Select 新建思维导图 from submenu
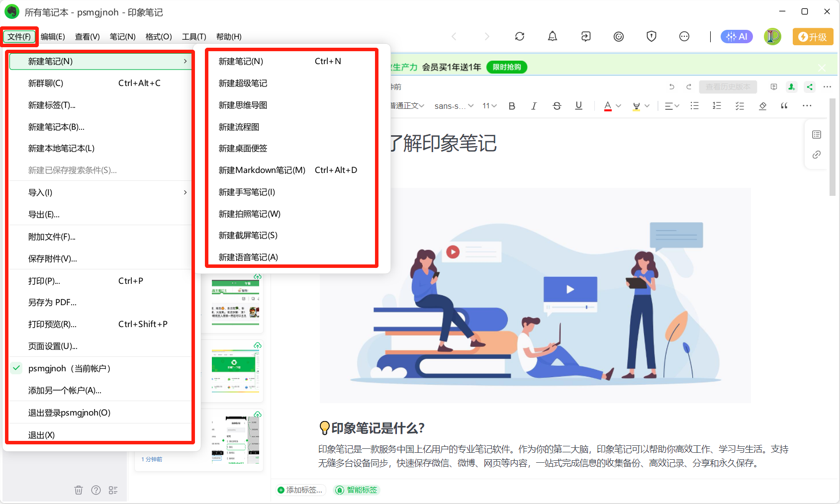This screenshot has height=504, width=840. tap(292, 105)
